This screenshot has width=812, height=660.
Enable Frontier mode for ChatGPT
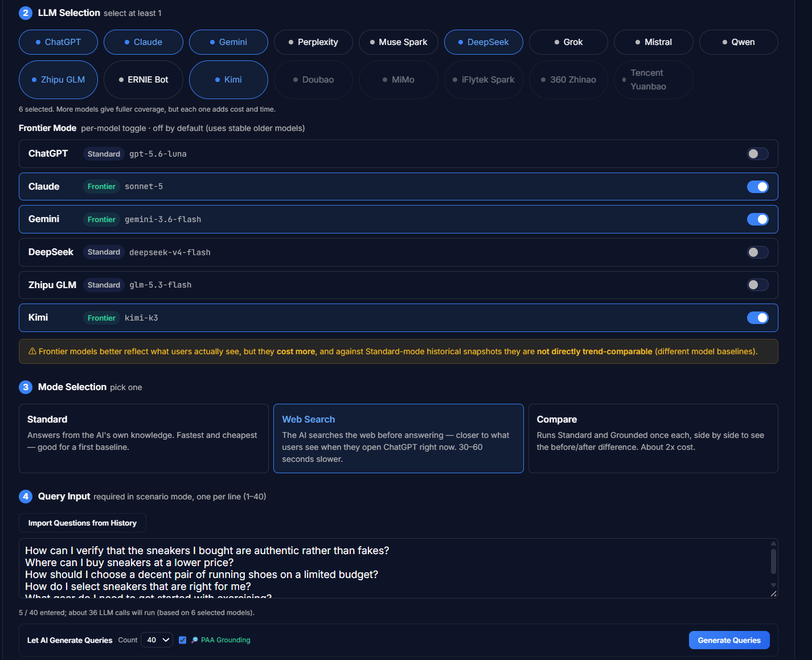tap(758, 154)
